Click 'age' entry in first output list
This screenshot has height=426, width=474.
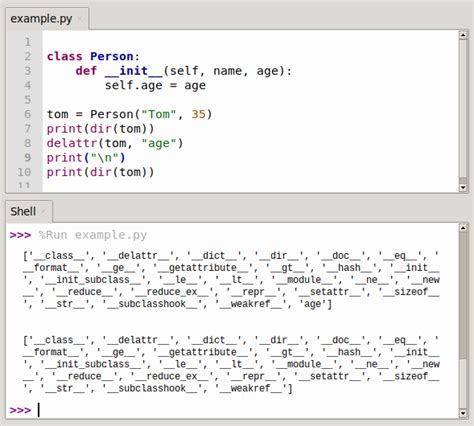pyautogui.click(x=313, y=304)
